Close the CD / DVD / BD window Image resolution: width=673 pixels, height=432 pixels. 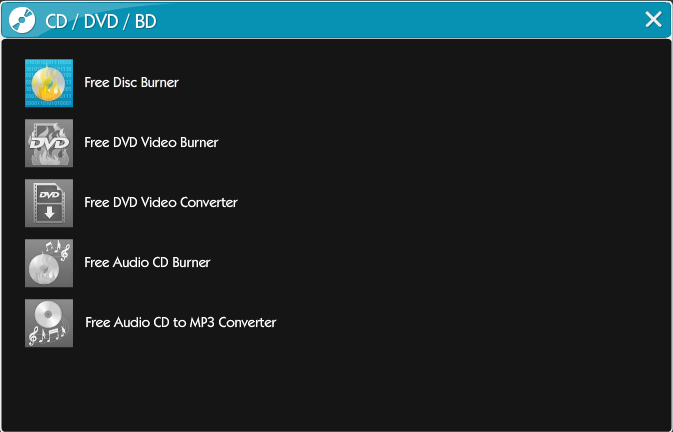coord(653,19)
